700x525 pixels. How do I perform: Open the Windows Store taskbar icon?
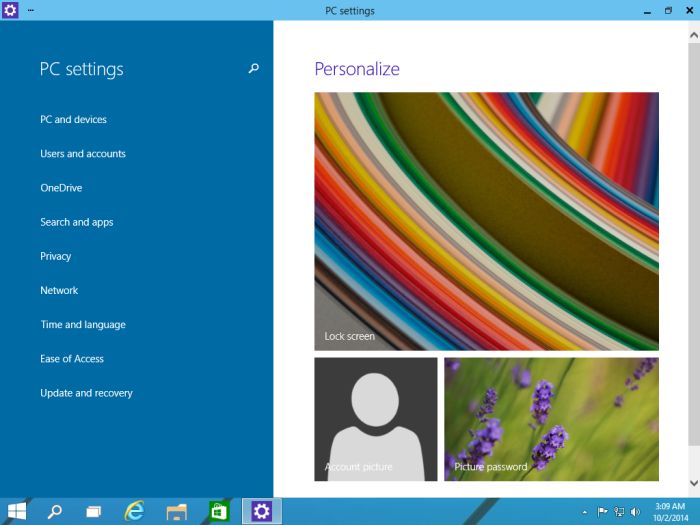219,511
